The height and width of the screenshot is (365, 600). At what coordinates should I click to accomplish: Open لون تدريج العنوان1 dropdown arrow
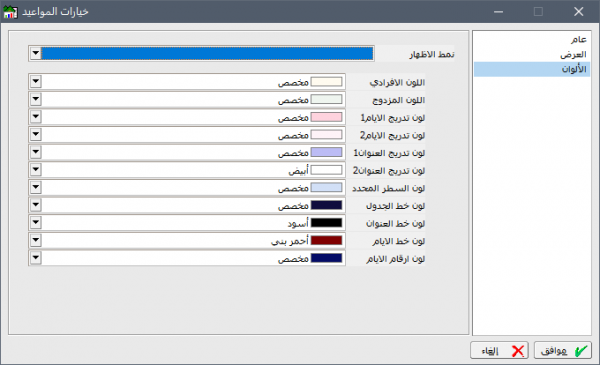click(36, 152)
